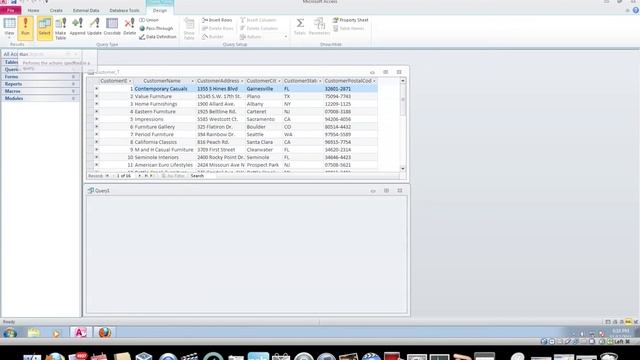Expand the Macros group in navigation pane
This screenshot has width=640, height=360.
point(40,91)
